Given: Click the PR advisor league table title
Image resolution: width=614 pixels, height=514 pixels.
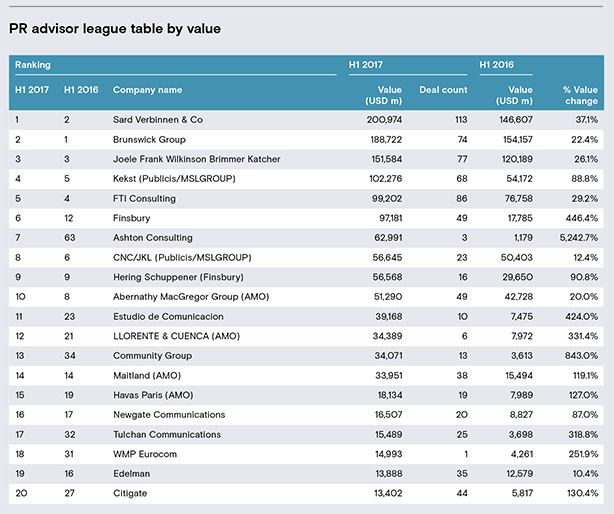Looking at the screenshot, I should (115, 29).
